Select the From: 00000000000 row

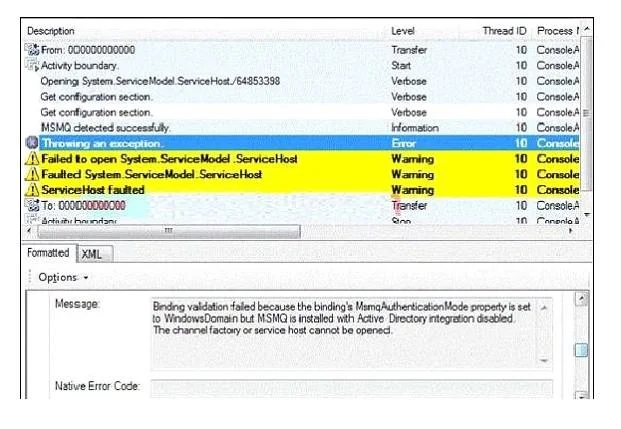click(x=303, y=50)
